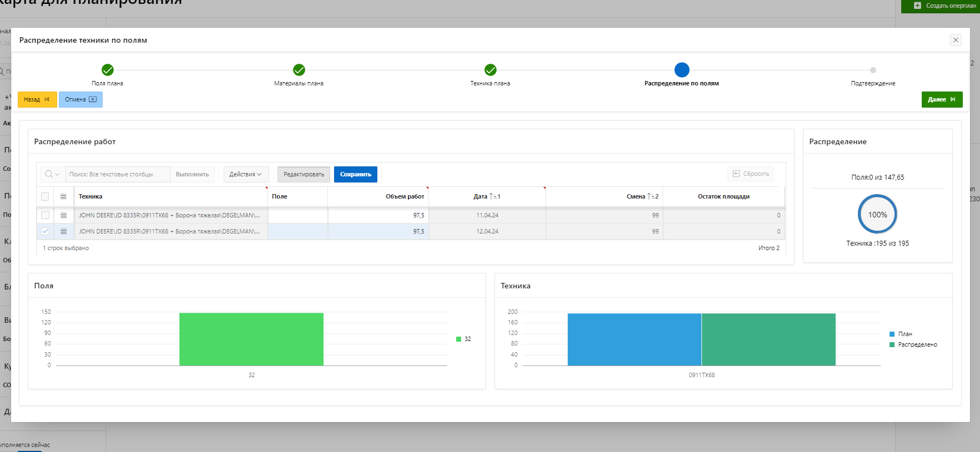Close the dialog with the X icon

click(x=956, y=40)
